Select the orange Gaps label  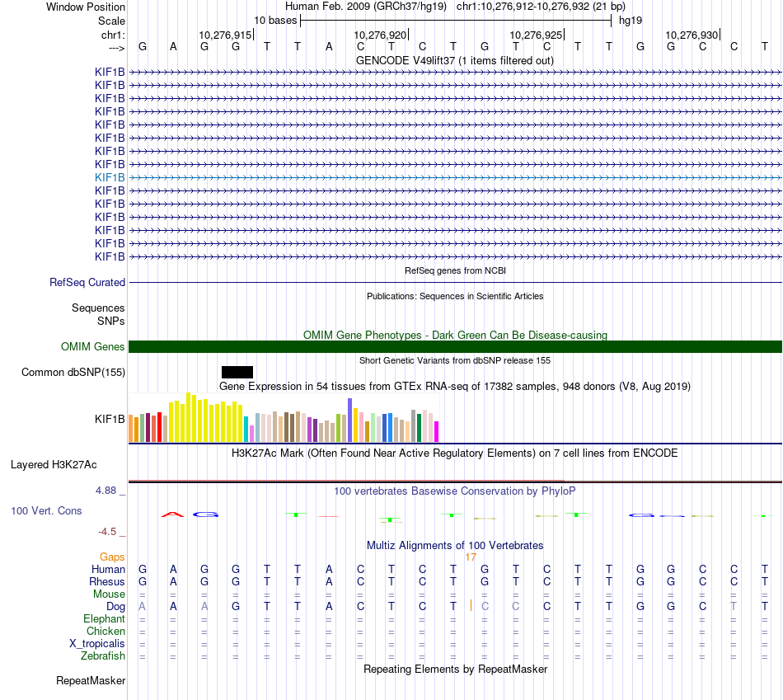tap(112, 557)
